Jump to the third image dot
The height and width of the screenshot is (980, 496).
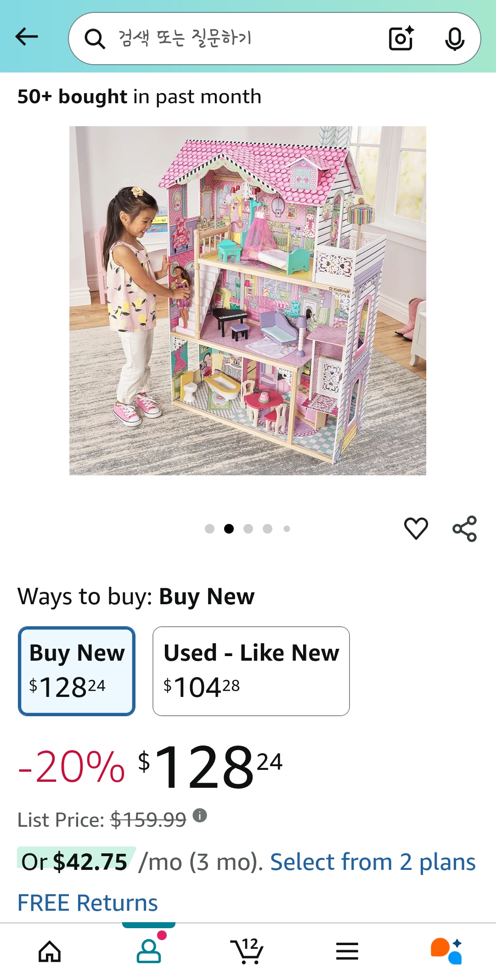click(248, 529)
